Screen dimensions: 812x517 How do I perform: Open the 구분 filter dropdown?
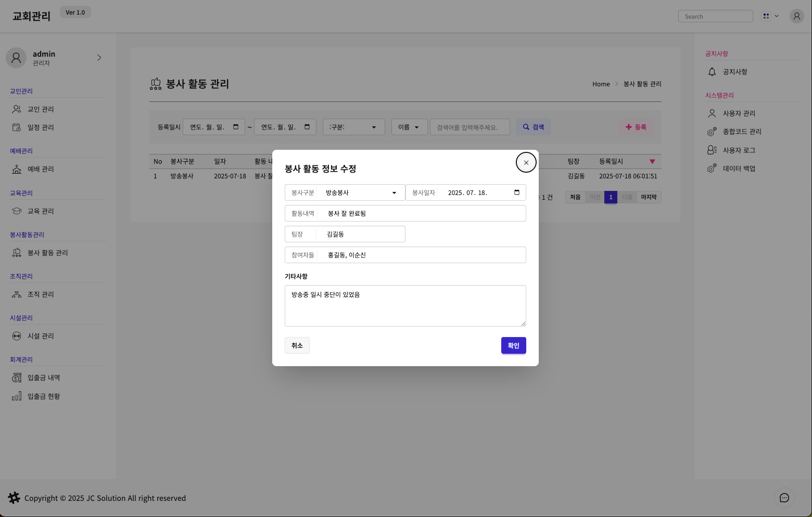click(x=353, y=127)
